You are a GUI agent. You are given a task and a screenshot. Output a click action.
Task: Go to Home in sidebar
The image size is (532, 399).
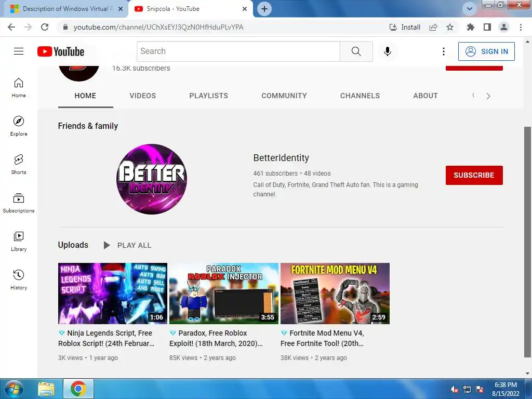coord(19,88)
